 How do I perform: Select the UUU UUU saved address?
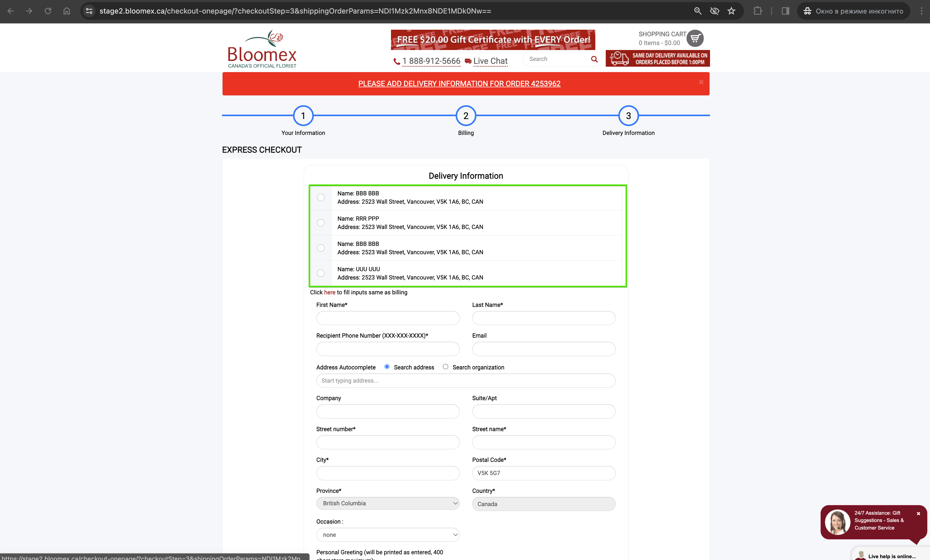tap(320, 273)
